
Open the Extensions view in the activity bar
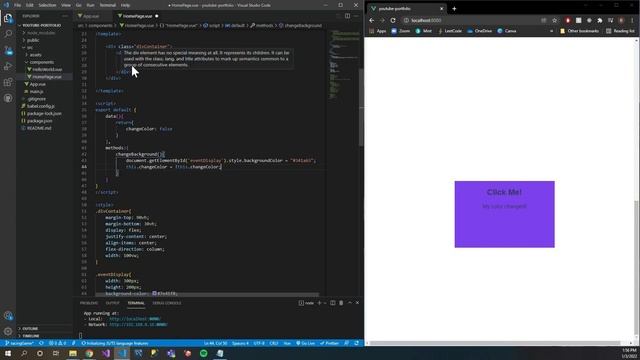pos(8,82)
